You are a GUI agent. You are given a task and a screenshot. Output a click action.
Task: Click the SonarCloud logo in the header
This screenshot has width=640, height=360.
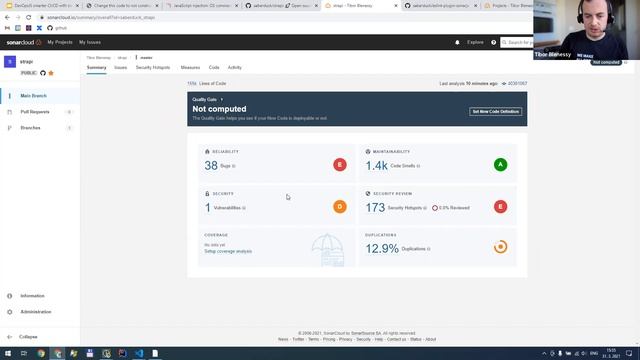tap(24, 42)
